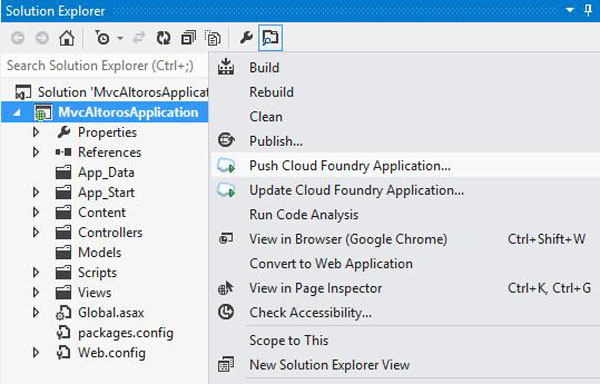Open Solution Explorer window options dropdown arrow
Image resolution: width=600 pixels, height=384 pixels.
(570, 10)
